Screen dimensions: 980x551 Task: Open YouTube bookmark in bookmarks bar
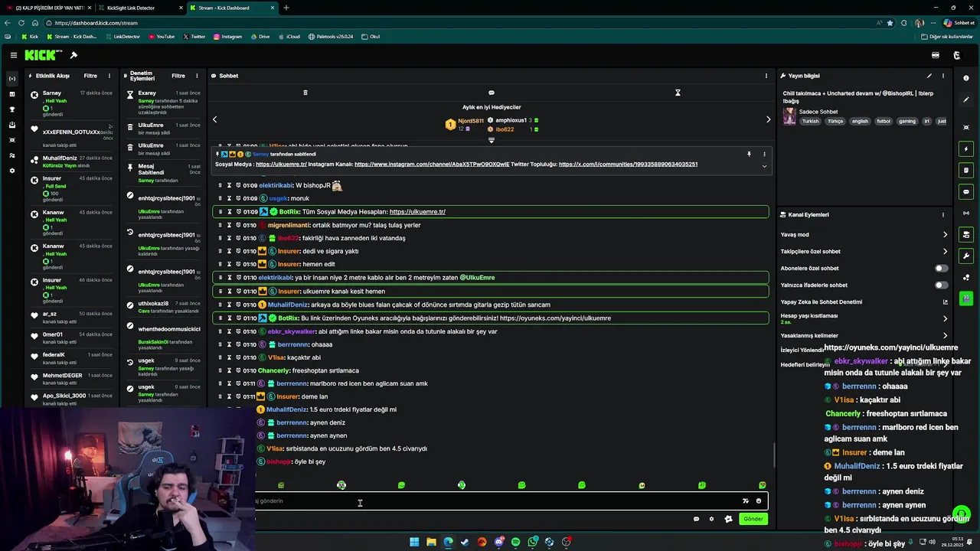point(162,37)
